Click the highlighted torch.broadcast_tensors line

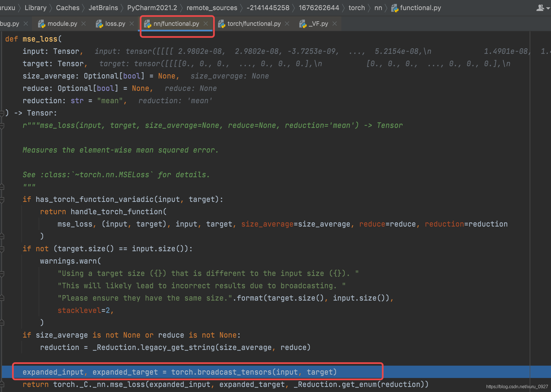tap(179, 372)
